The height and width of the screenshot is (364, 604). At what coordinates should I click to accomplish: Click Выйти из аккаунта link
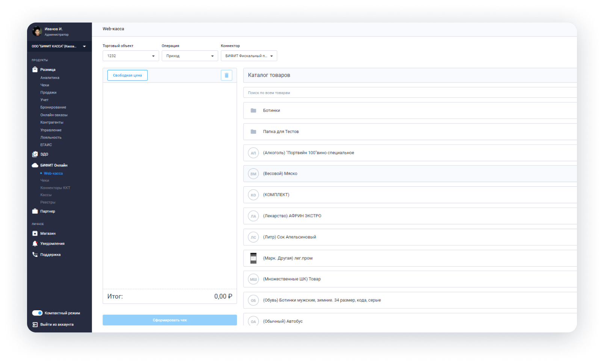click(x=57, y=325)
